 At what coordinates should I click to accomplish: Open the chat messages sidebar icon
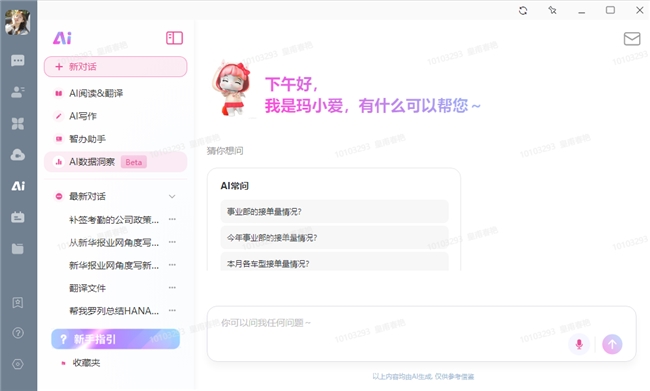coord(17,61)
